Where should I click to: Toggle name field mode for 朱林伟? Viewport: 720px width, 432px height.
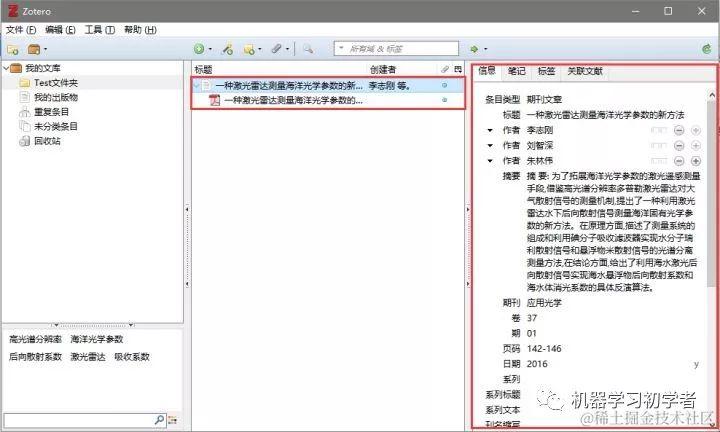coord(659,161)
